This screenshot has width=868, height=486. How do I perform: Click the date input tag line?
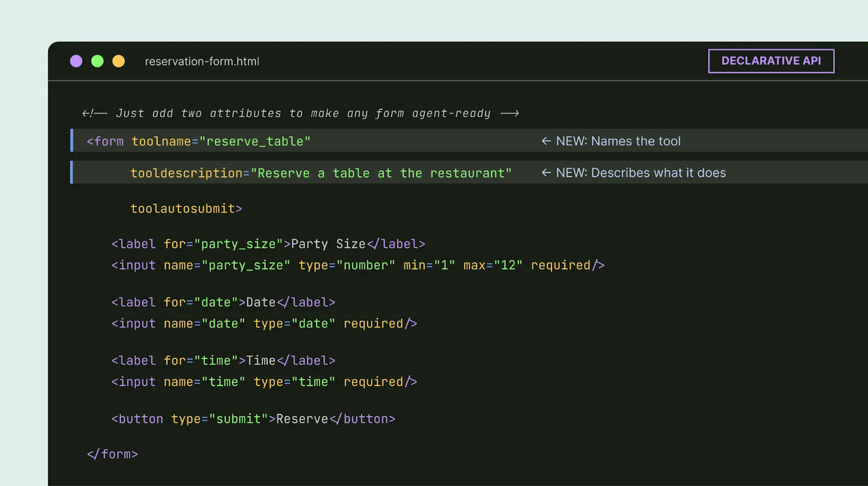[264, 323]
